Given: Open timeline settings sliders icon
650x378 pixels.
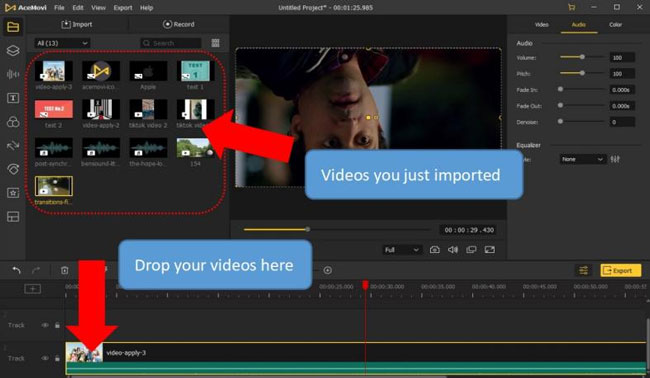Looking at the screenshot, I should click(x=583, y=270).
